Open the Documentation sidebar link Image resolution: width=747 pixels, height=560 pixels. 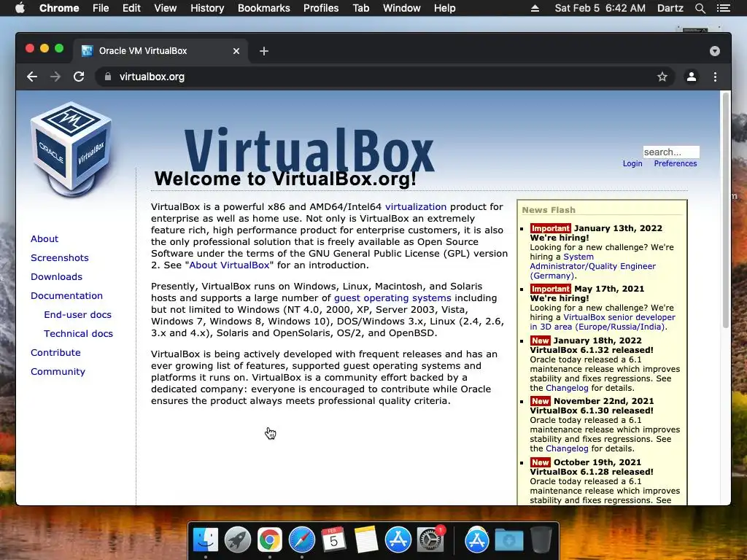(x=66, y=296)
